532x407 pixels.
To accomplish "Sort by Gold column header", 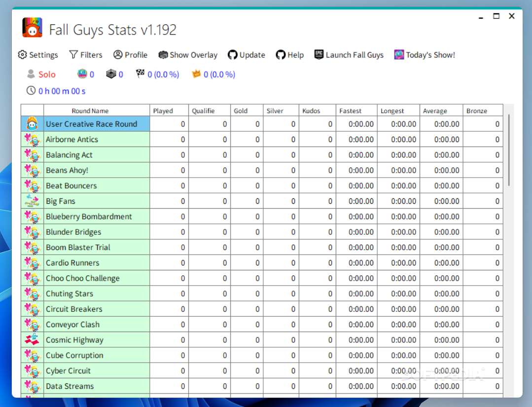I will tap(247, 111).
